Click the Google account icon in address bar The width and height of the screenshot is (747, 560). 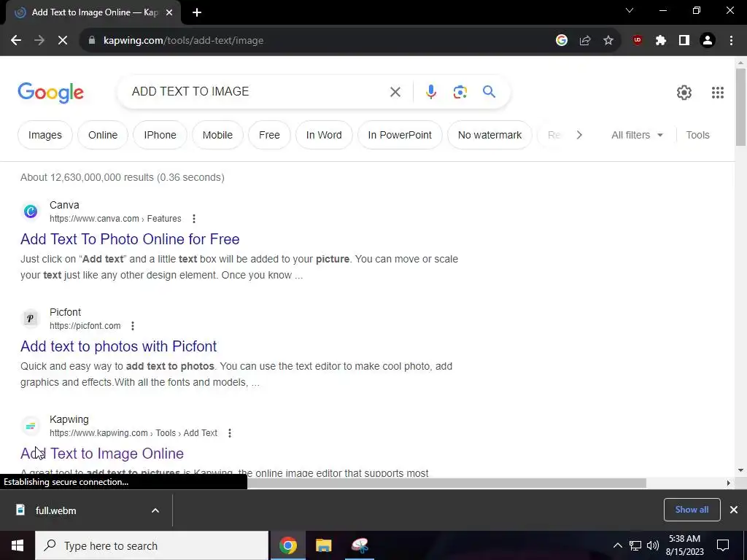pyautogui.click(x=562, y=41)
